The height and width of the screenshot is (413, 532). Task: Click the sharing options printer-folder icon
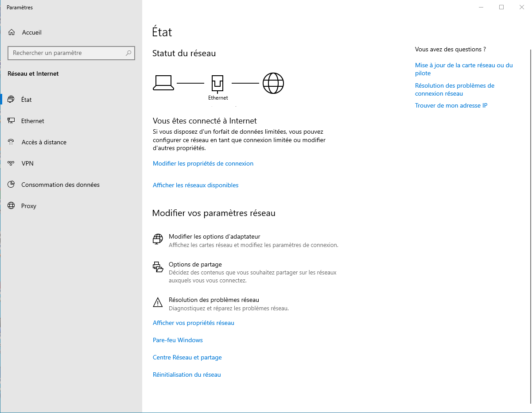tap(158, 266)
